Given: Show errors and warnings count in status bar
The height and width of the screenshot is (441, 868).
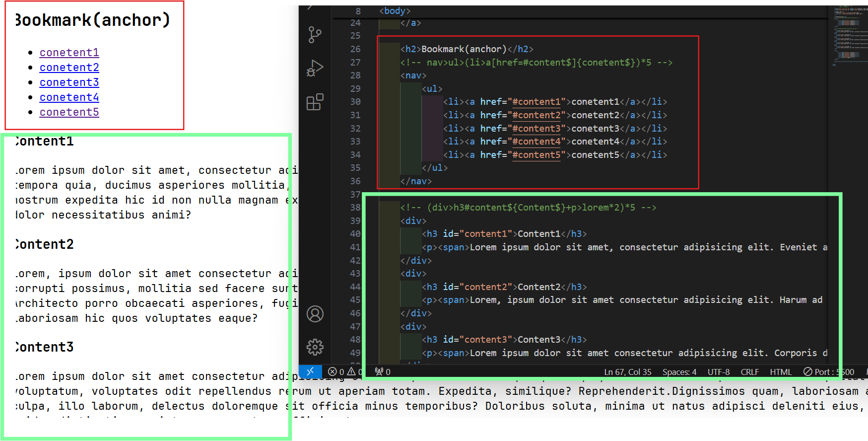Looking at the screenshot, I should click(x=345, y=371).
